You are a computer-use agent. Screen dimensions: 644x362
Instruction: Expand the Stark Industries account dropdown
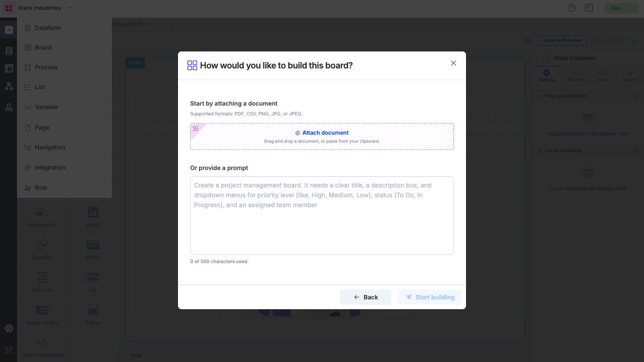(69, 8)
